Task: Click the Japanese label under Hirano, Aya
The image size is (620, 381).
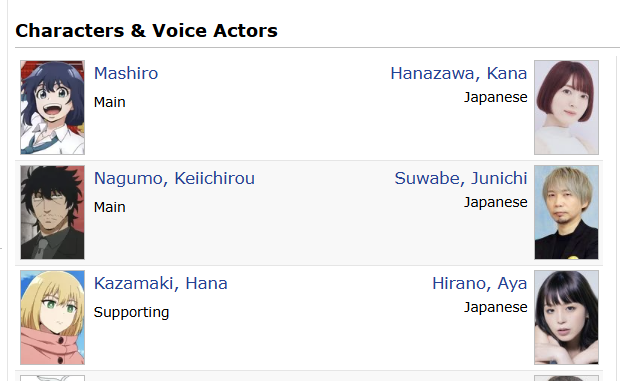Action: pyautogui.click(x=495, y=307)
